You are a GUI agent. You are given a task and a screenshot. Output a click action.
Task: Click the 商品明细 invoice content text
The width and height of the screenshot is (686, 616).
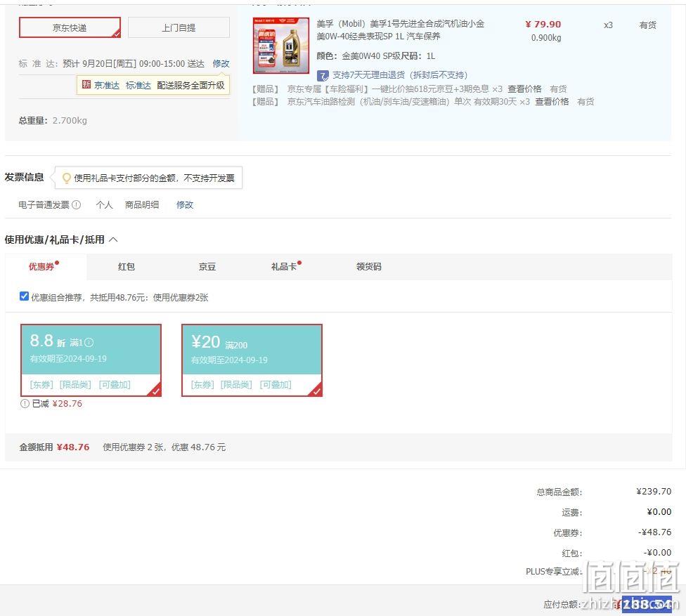click(x=142, y=204)
